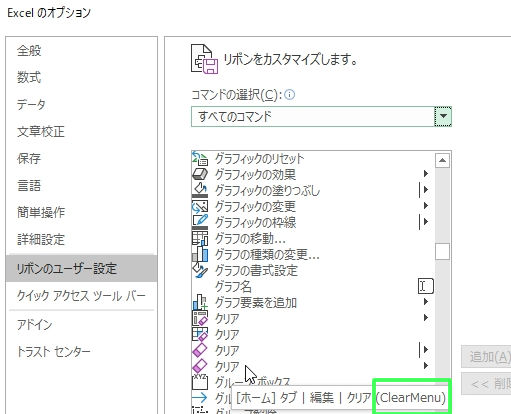Select the グラフの書式設定 list entry text

256,270
